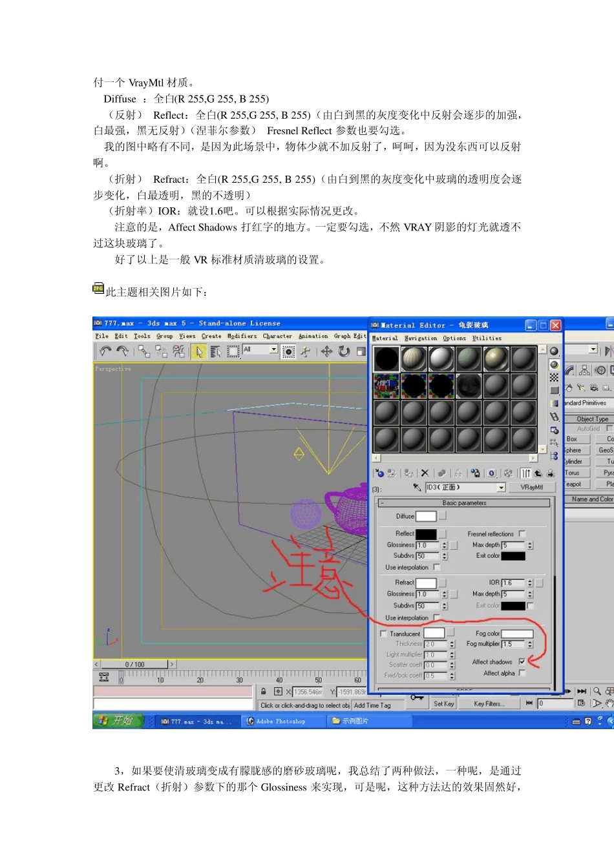614x868 pixels.
Task: Click Reset Map/Material X icon
Action: click(425, 473)
